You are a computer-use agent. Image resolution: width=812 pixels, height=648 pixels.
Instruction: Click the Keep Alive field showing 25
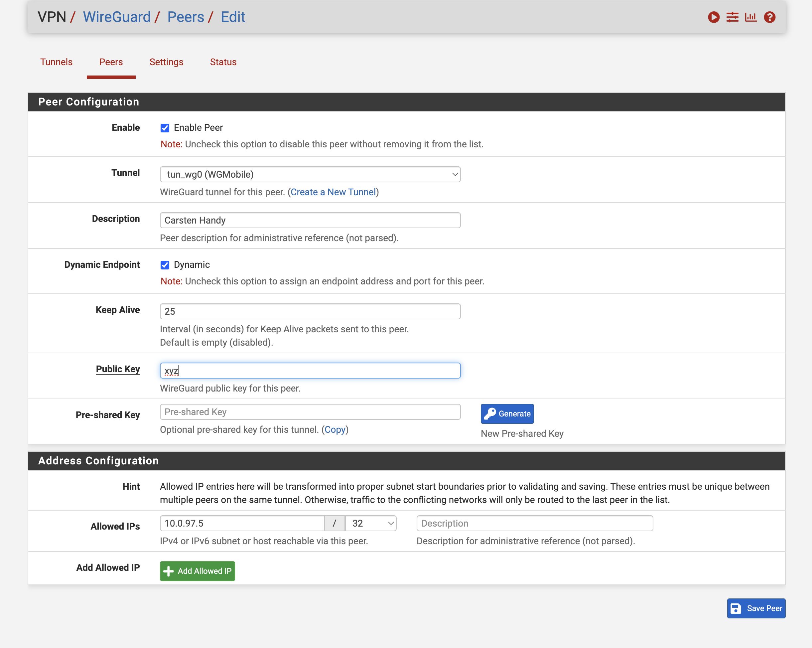[x=310, y=312]
